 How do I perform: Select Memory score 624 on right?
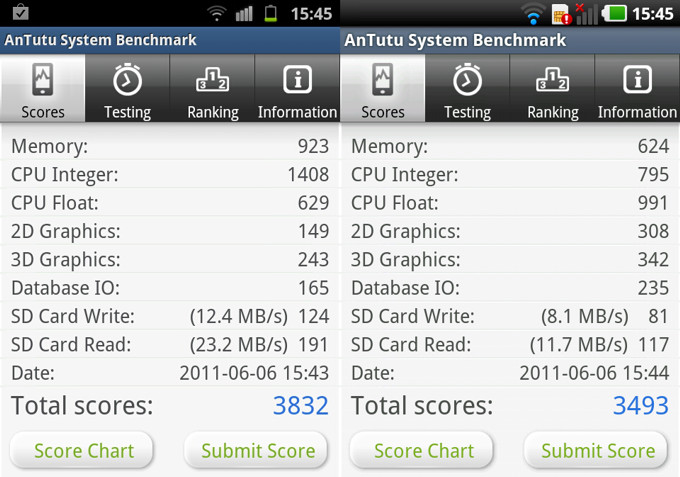click(653, 146)
